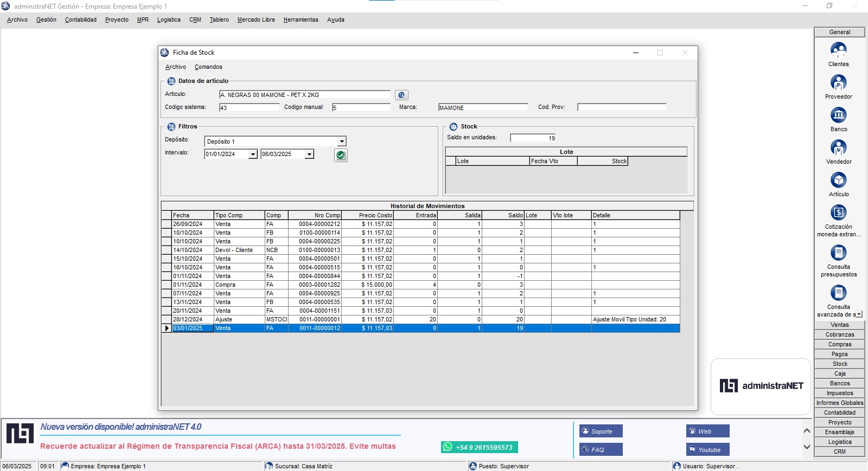
Task: Click the Web button
Action: click(x=708, y=431)
